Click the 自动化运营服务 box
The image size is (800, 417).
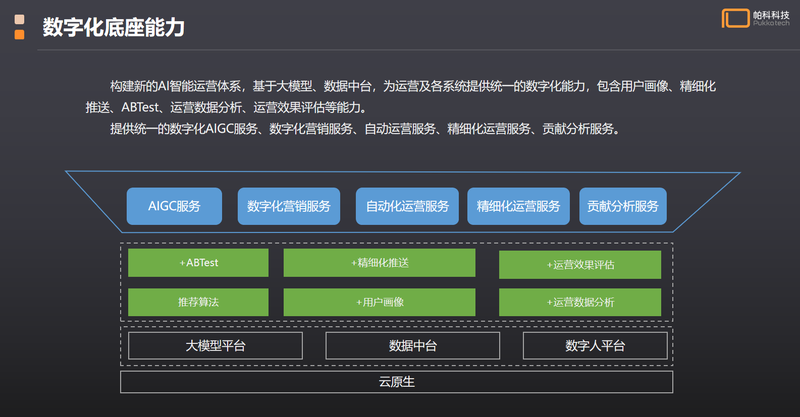point(407,206)
